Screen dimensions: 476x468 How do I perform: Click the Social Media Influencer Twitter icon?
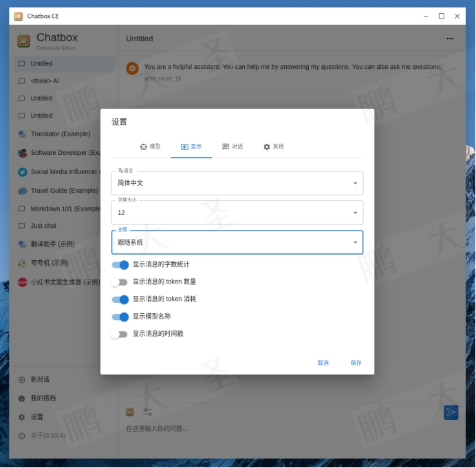[x=23, y=172]
